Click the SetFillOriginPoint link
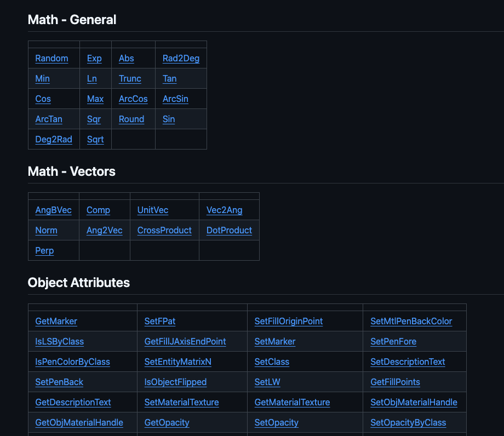 click(x=288, y=322)
